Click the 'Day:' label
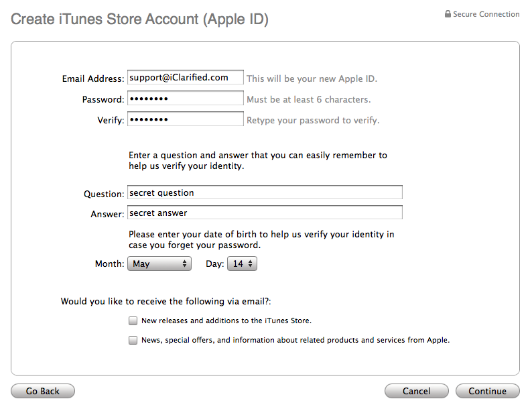This screenshot has height=407, width=532. point(215,264)
